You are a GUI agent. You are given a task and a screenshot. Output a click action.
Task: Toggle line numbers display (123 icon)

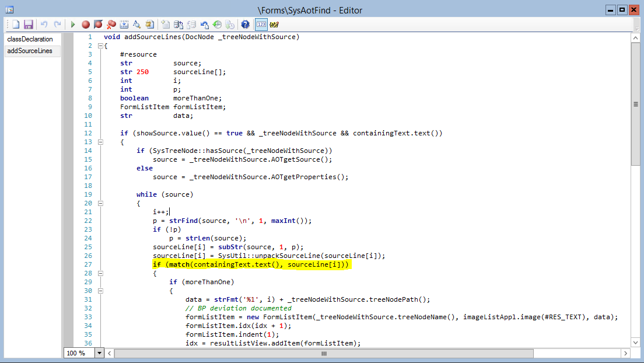(x=261, y=25)
